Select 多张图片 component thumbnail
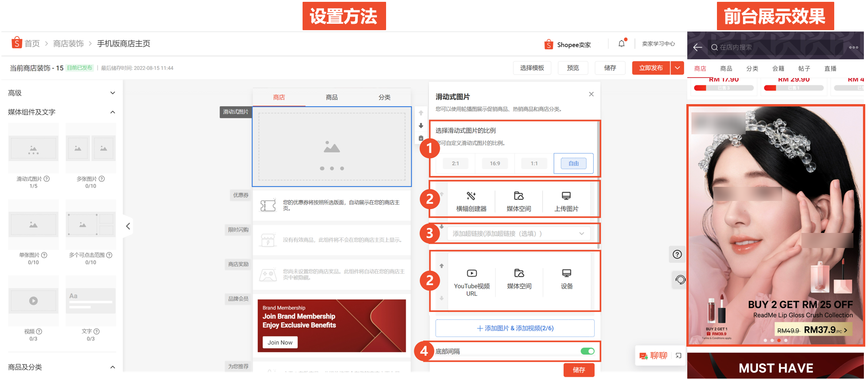Image resolution: width=868 pixels, height=380 pixels. tap(90, 148)
